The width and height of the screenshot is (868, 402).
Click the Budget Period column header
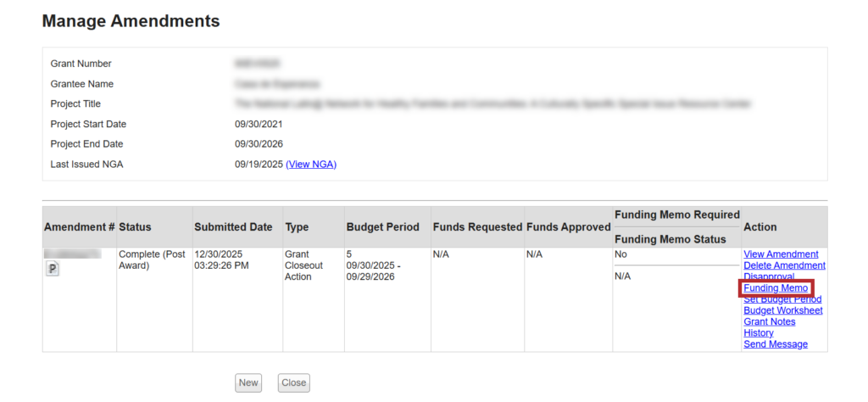coord(382,227)
